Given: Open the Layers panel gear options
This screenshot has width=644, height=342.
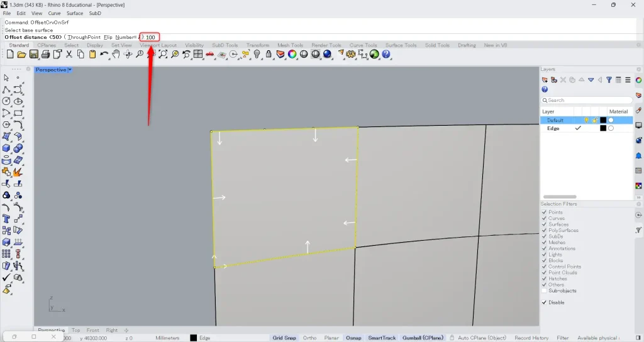Looking at the screenshot, I should click(639, 69).
